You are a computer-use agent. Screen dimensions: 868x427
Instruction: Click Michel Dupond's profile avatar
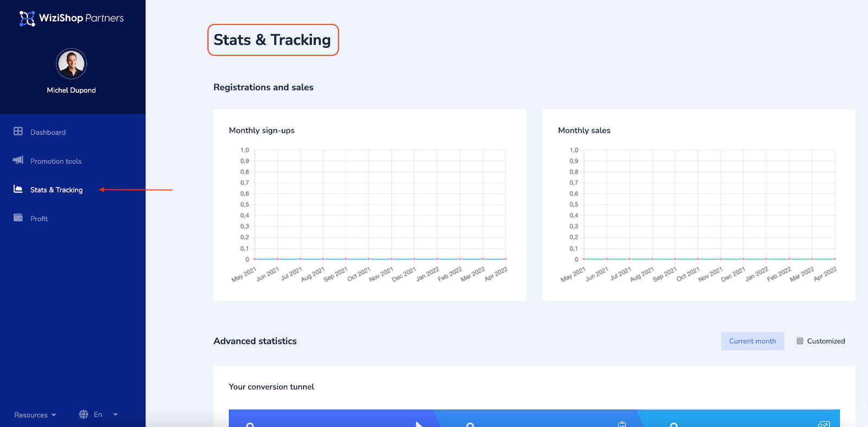pyautogui.click(x=72, y=64)
